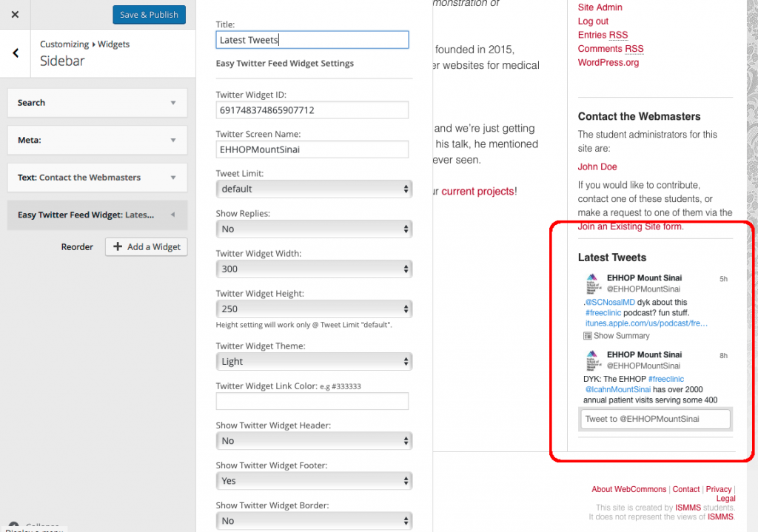Open the Show Replies dropdown

click(x=313, y=229)
